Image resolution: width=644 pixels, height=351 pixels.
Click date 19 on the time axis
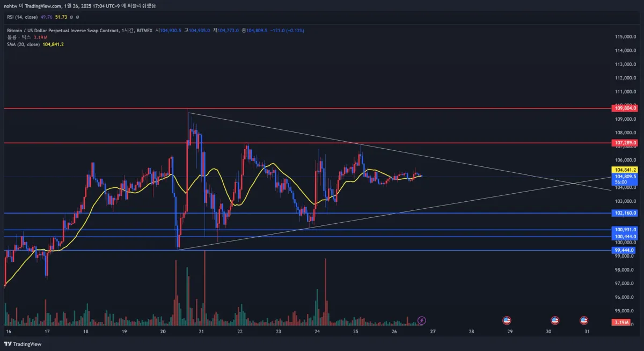pos(124,332)
